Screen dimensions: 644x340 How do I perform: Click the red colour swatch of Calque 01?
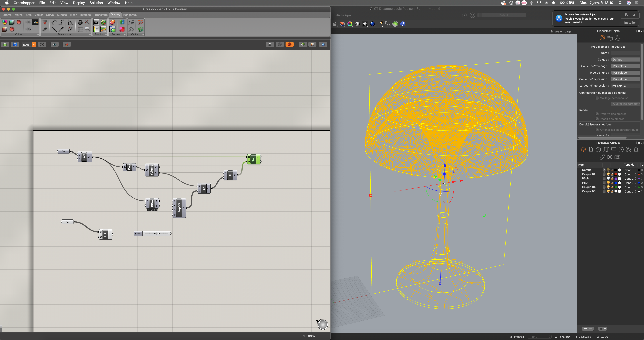[615, 174]
